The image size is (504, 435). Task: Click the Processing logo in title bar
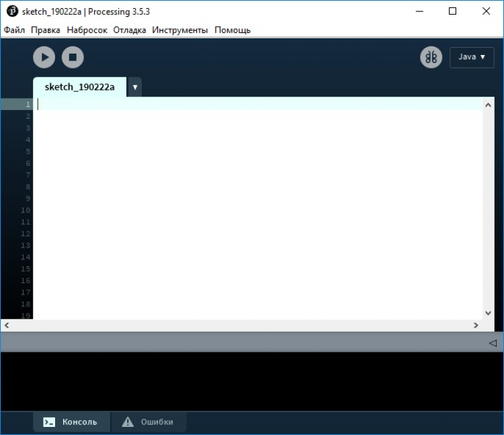pos(12,11)
